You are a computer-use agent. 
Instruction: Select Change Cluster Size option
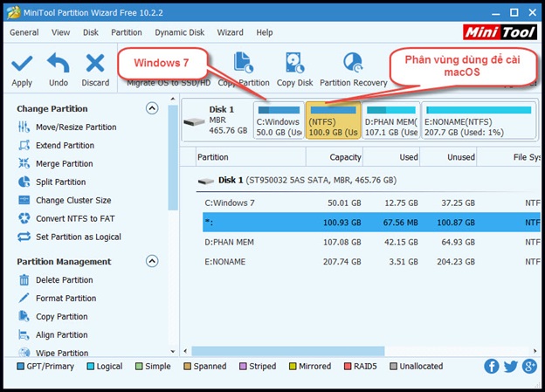(73, 201)
